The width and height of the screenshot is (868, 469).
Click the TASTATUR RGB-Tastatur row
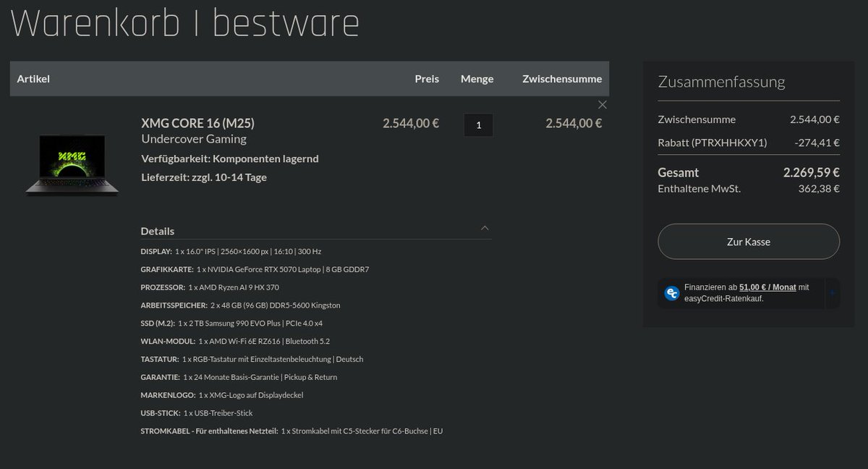pyautogui.click(x=252, y=359)
